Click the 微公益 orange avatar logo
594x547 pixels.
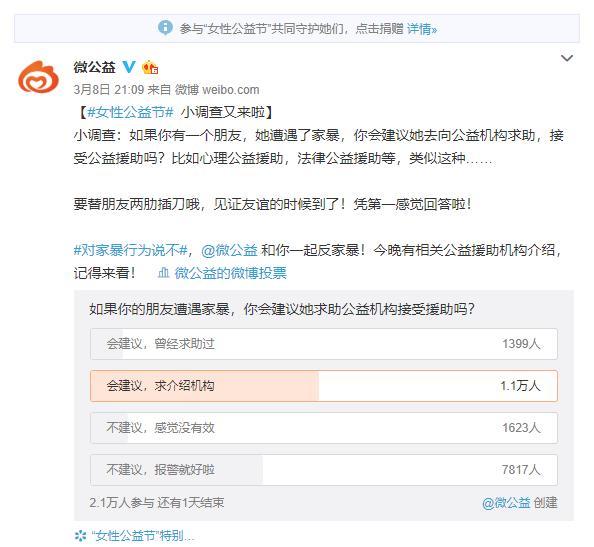click(38, 77)
